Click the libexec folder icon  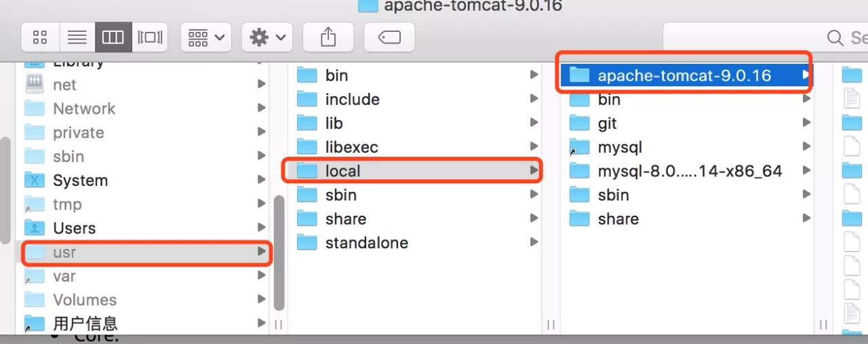(x=307, y=147)
